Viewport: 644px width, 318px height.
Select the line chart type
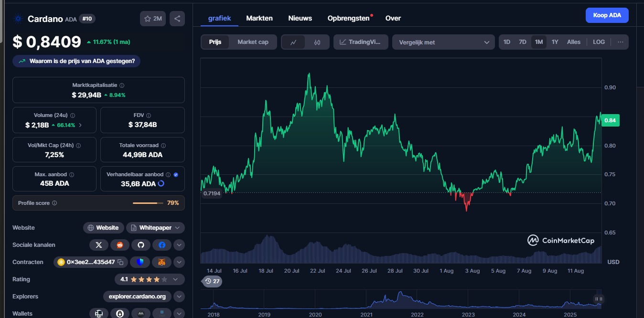(294, 42)
